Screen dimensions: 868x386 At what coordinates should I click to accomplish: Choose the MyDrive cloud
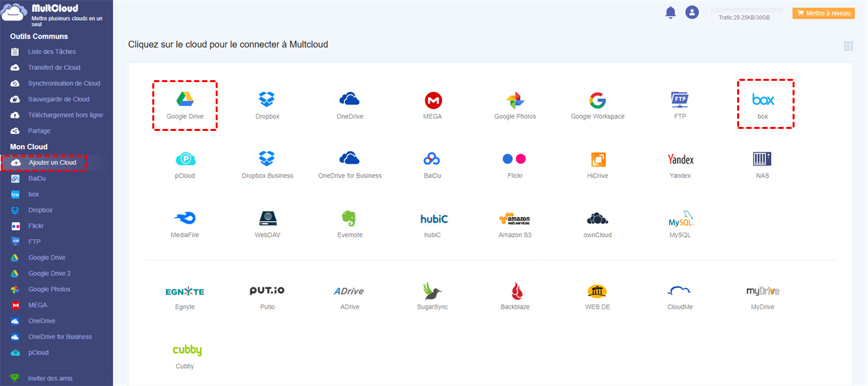click(763, 297)
